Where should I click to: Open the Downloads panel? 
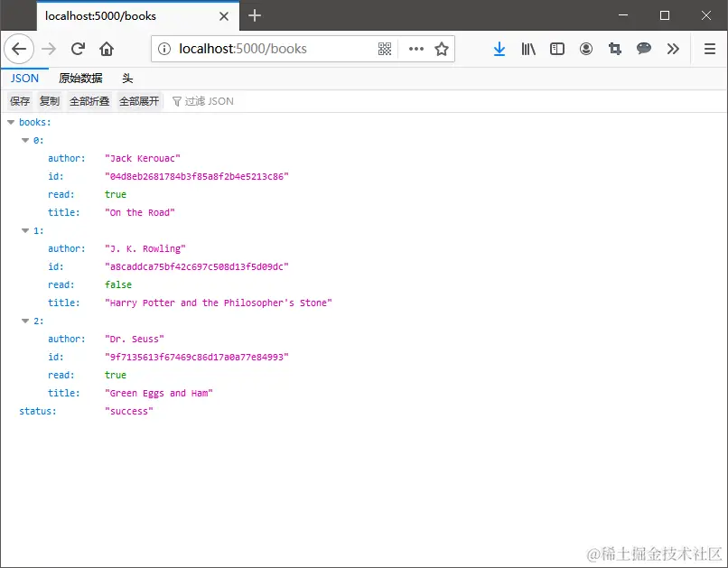click(x=499, y=49)
